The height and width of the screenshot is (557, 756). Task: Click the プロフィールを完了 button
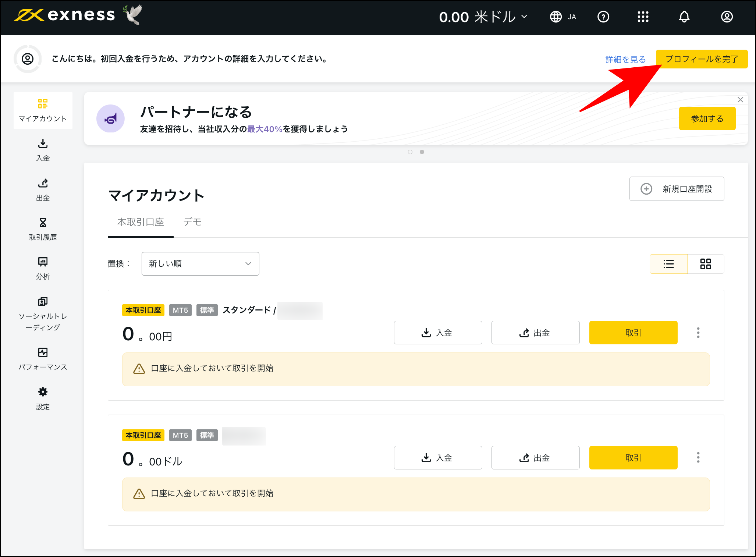(x=701, y=59)
